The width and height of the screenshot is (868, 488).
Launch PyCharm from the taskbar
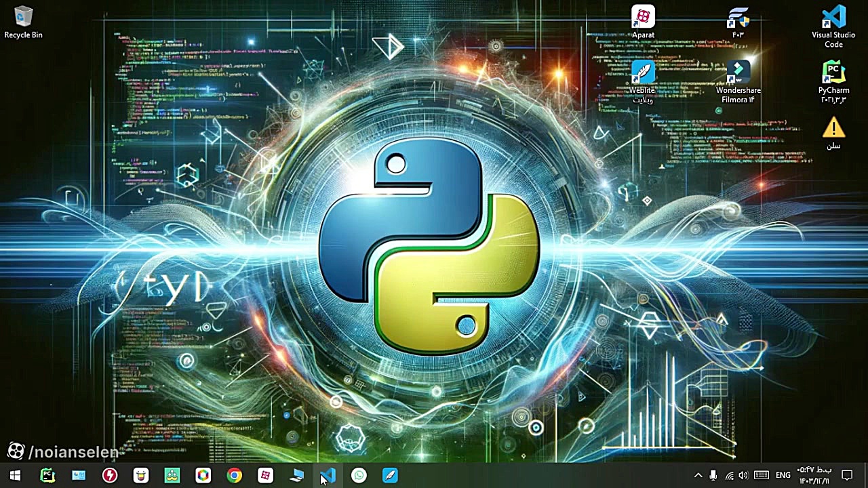pos(47,475)
